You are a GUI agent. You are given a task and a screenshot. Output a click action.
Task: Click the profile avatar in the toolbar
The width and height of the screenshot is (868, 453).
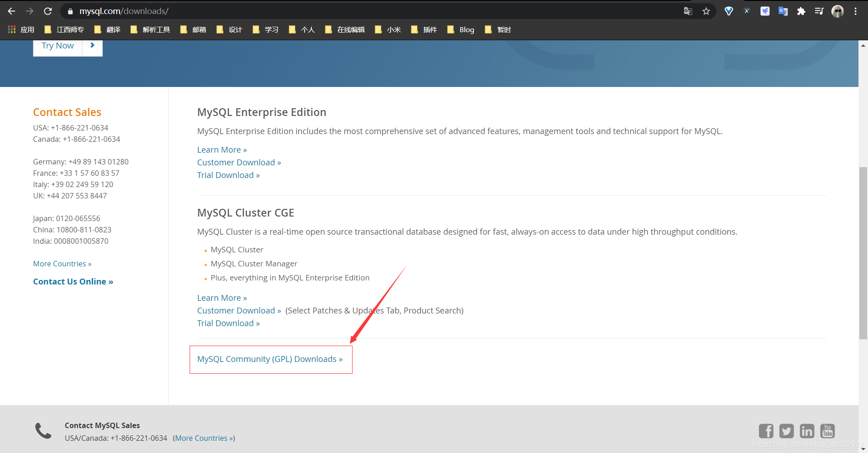tap(838, 11)
